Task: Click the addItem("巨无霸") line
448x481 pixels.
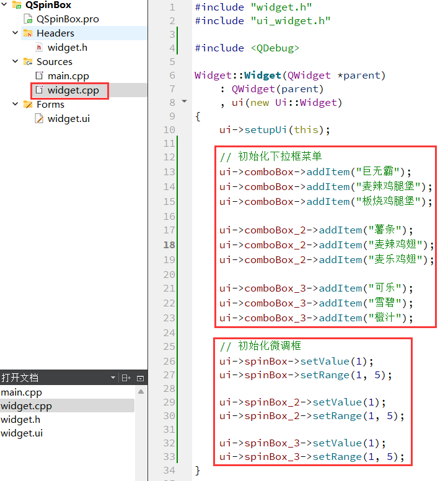Action: click(x=315, y=171)
